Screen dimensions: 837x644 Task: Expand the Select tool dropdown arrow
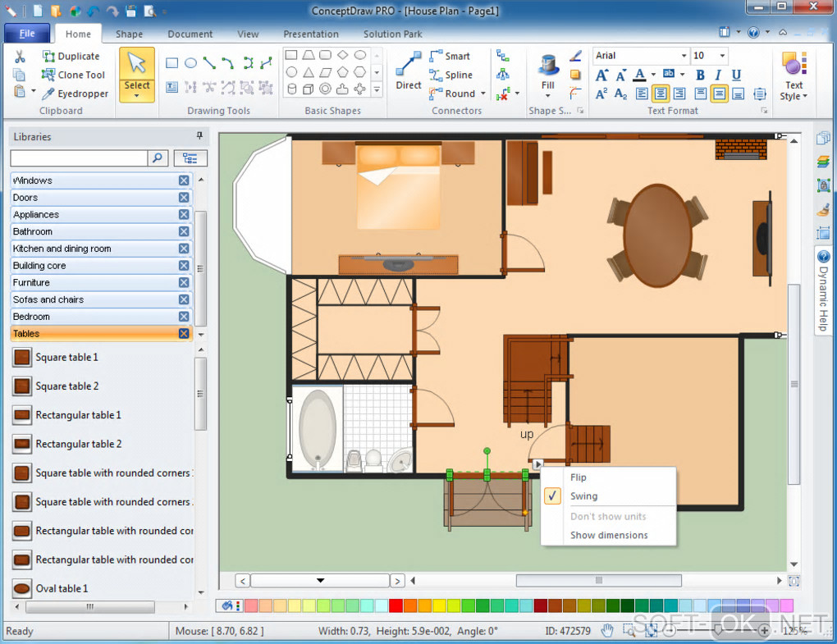tap(137, 97)
